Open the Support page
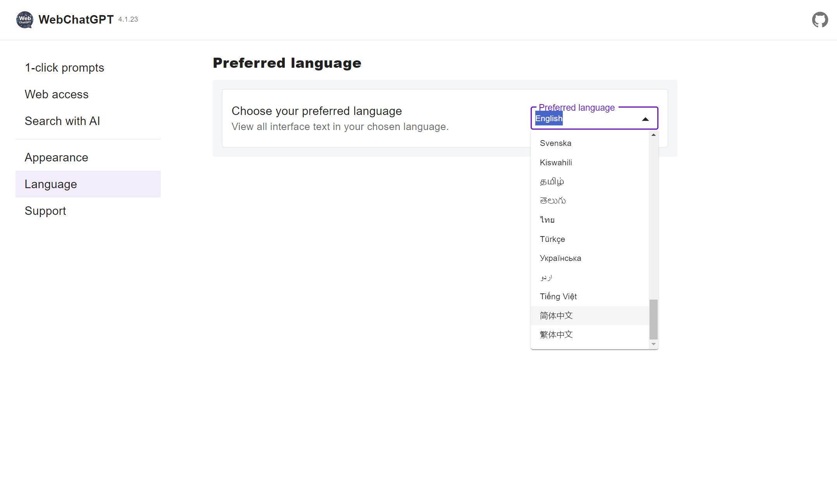 (88, 211)
